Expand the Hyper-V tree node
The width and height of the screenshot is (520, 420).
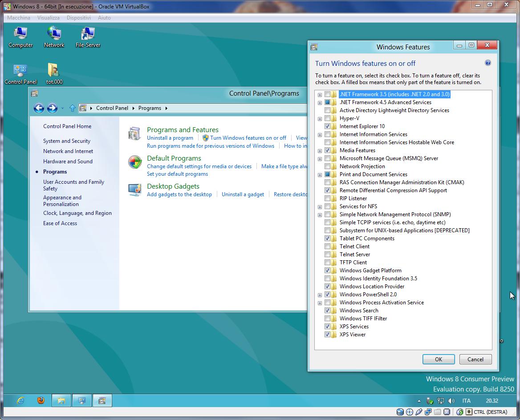[x=320, y=119]
